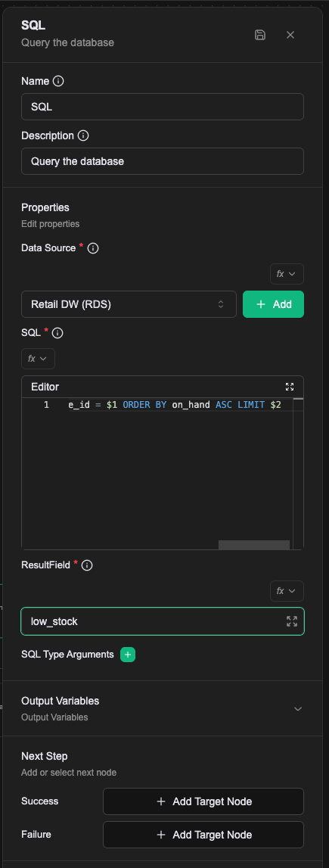Click the Editor title label

click(x=45, y=387)
